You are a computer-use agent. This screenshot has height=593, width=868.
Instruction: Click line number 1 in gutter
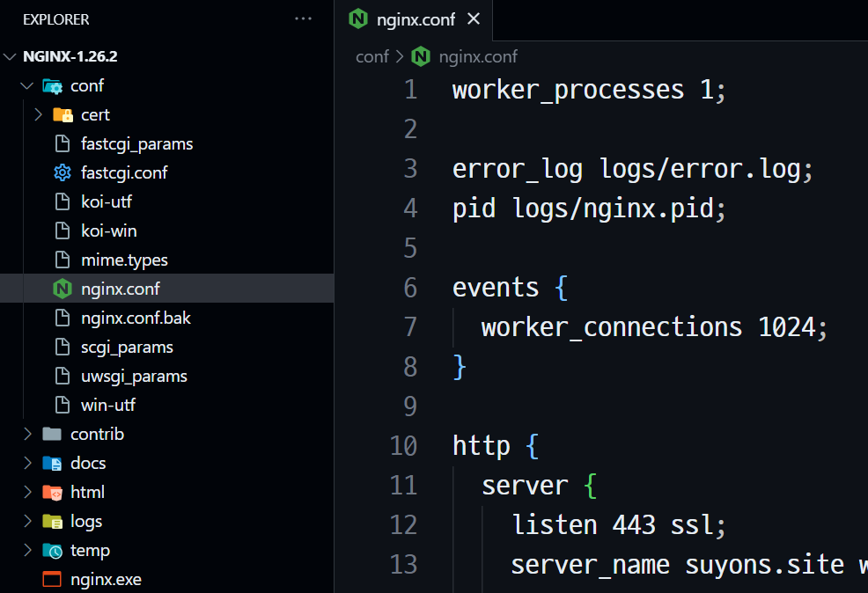[x=410, y=90]
